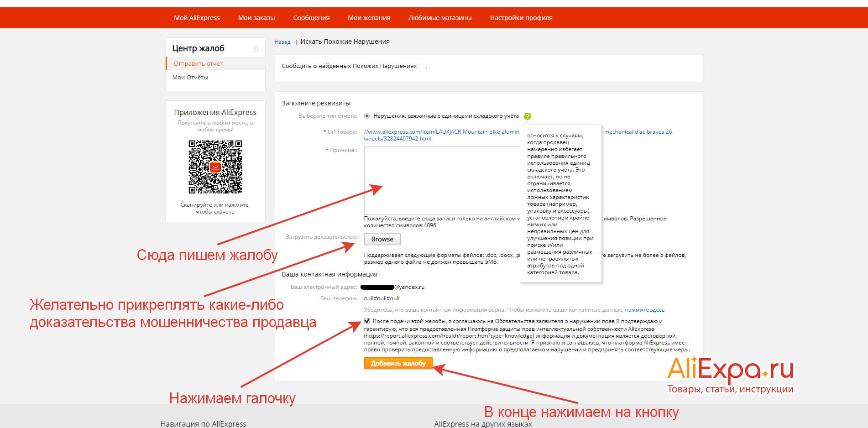Click the AliExpress app QR code

click(215, 167)
